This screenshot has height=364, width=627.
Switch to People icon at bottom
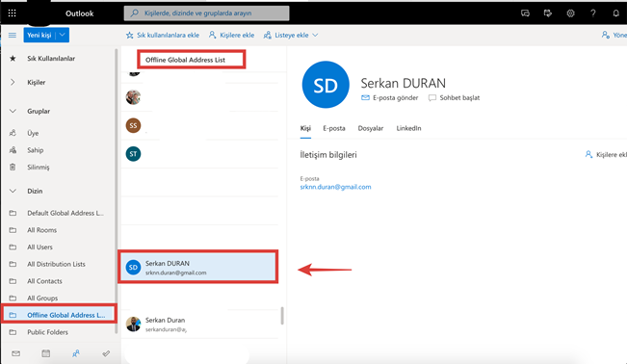(76, 353)
